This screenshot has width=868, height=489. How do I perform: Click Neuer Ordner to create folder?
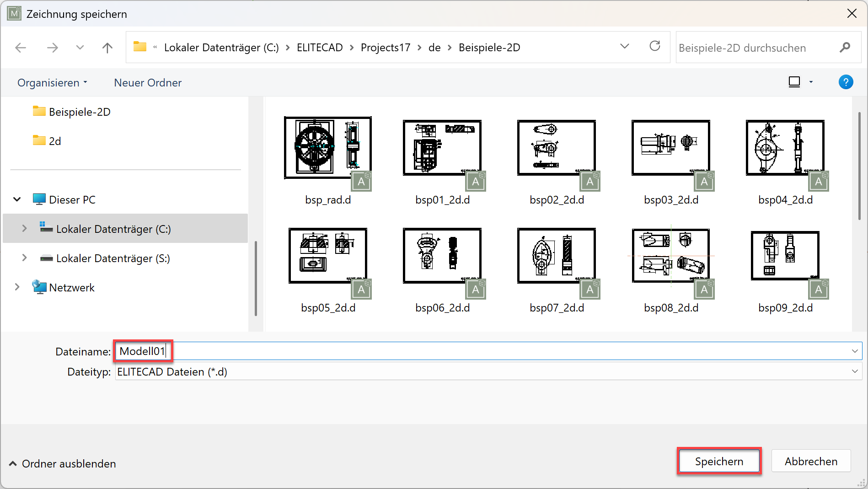click(x=148, y=83)
